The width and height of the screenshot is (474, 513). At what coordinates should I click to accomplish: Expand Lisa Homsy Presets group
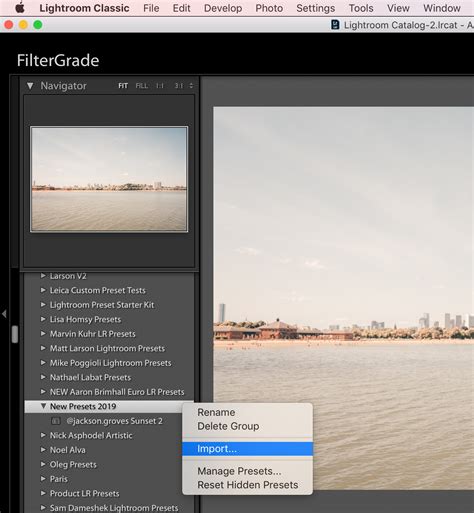coord(43,319)
